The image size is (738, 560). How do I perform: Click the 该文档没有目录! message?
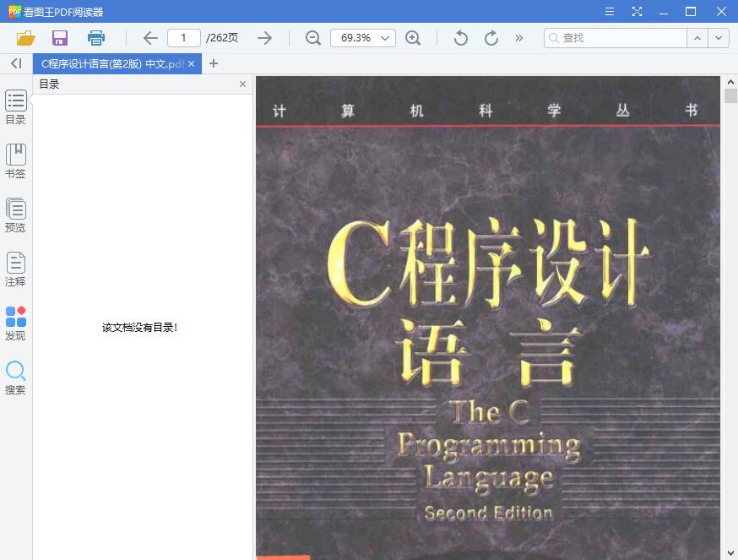140,328
